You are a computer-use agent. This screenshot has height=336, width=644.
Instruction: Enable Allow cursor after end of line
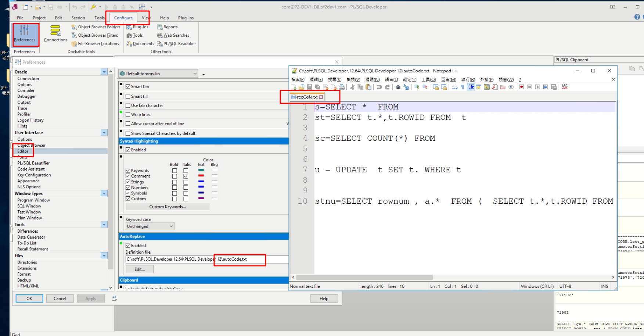click(x=128, y=124)
